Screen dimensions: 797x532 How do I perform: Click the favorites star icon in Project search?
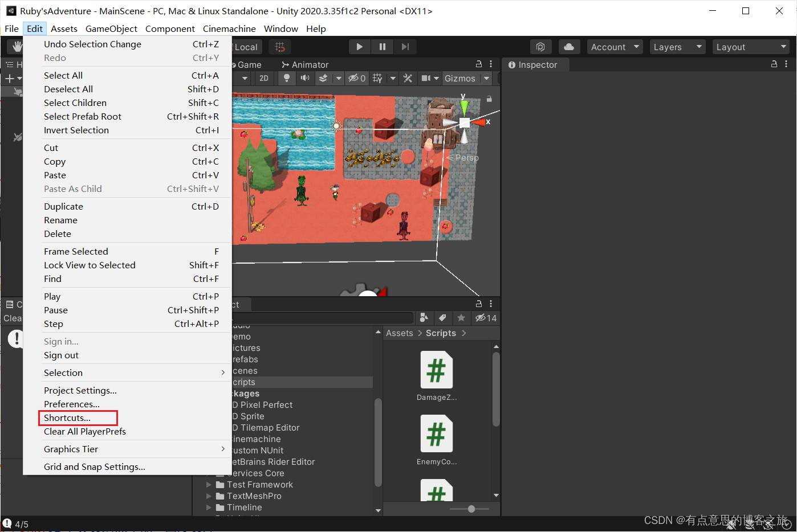(461, 318)
